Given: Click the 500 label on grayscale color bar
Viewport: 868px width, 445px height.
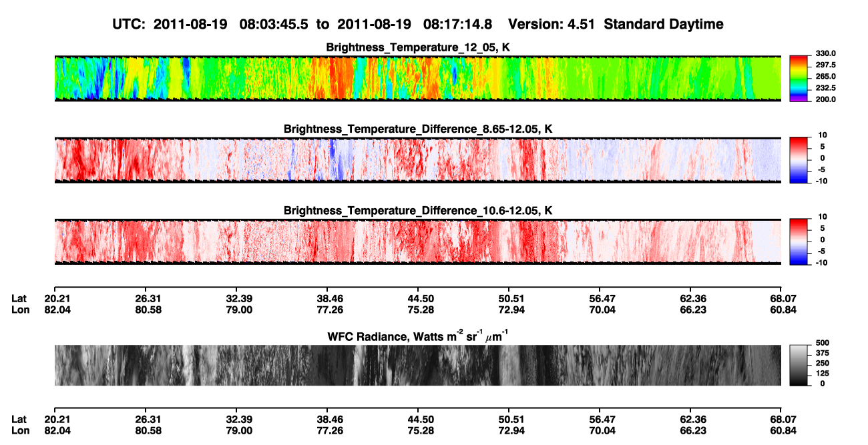Looking at the screenshot, I should 823,344.
